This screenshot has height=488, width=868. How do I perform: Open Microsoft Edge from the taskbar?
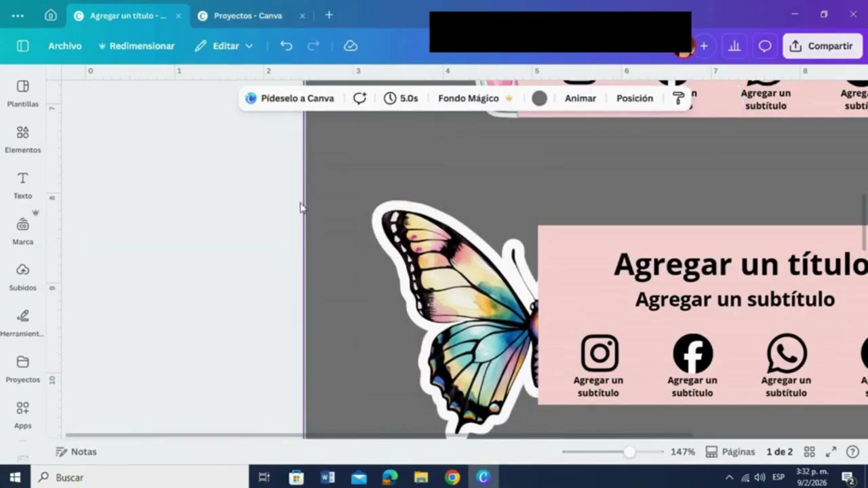pos(389,477)
